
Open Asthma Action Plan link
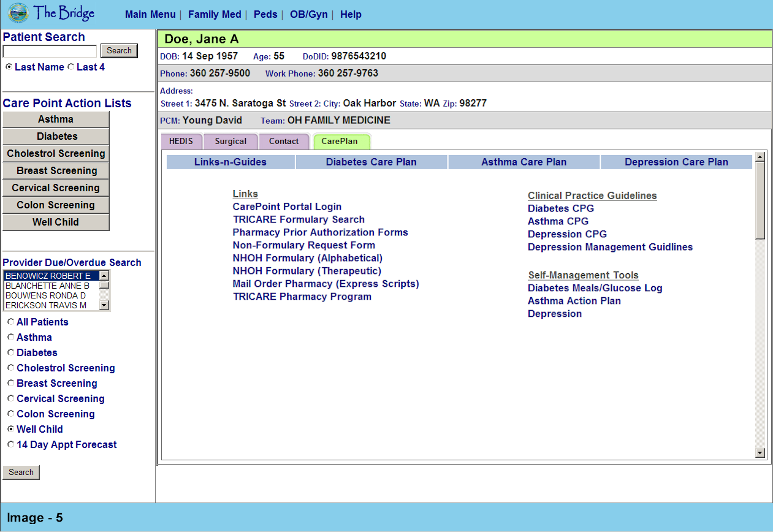(574, 301)
